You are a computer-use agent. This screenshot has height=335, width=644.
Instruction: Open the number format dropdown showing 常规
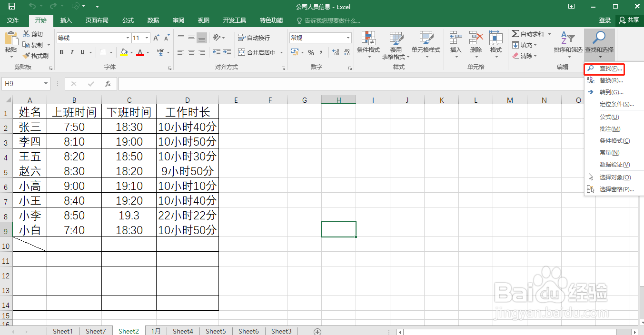(x=347, y=37)
